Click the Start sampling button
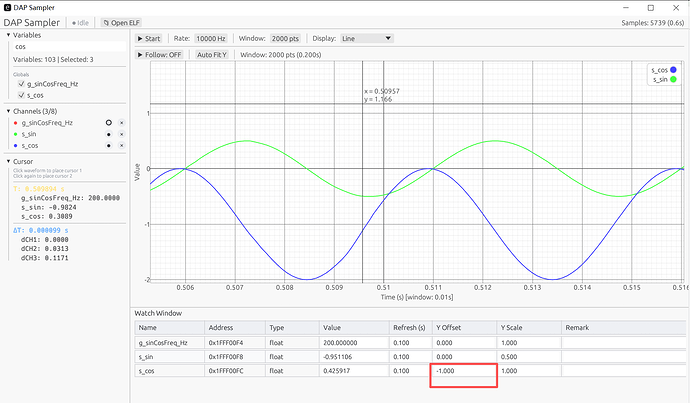The width and height of the screenshot is (690, 403). (149, 39)
